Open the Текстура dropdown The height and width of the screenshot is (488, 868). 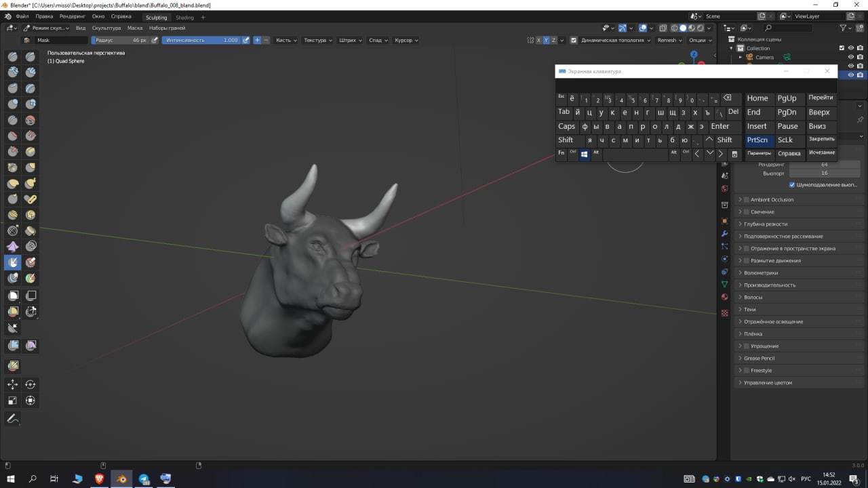(x=317, y=40)
